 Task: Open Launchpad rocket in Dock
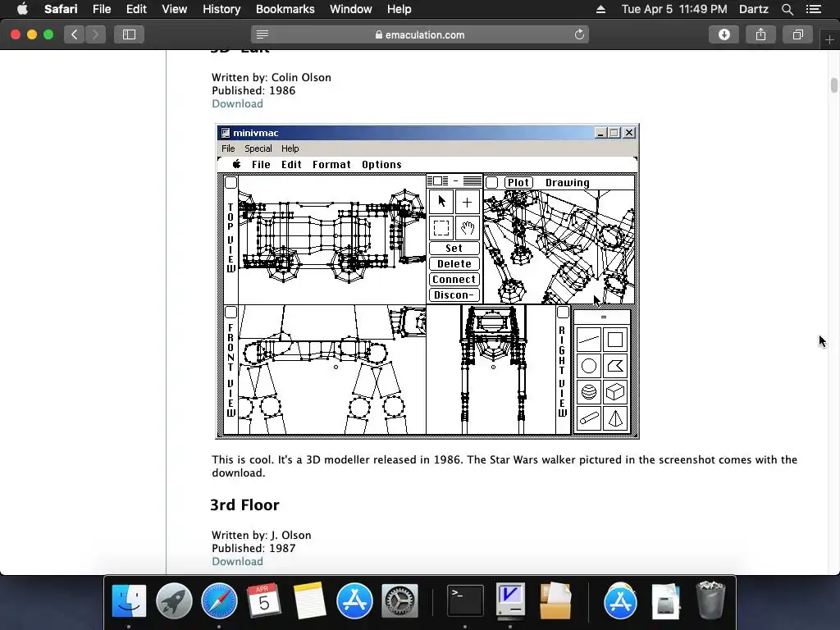click(174, 600)
